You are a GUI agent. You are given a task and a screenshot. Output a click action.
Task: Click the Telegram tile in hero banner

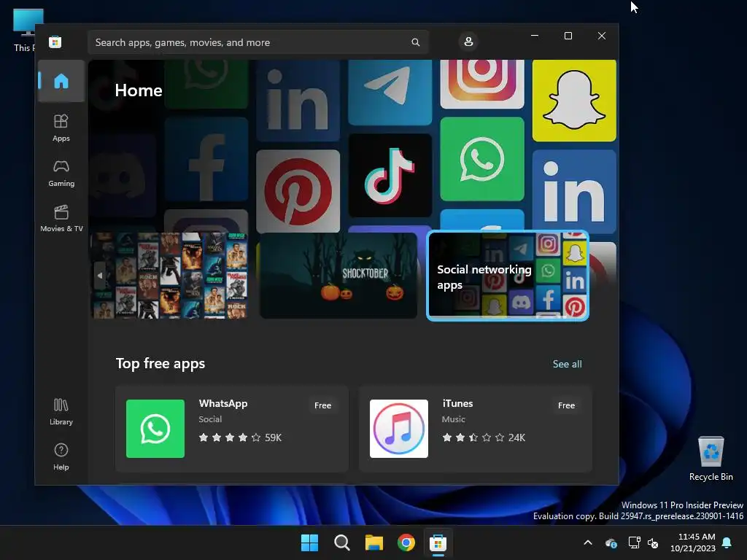point(390,93)
